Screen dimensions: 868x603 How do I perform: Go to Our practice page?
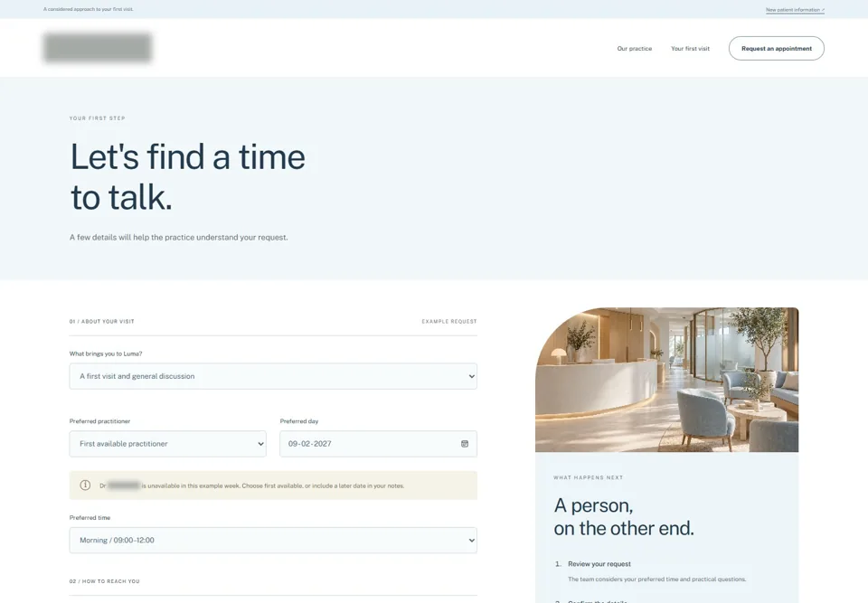click(x=635, y=49)
